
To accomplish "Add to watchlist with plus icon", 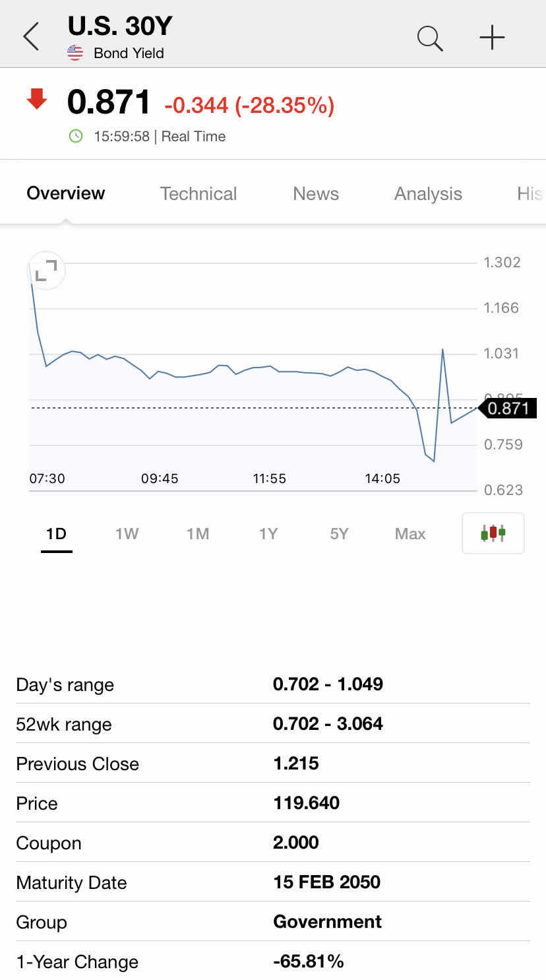I will (x=492, y=38).
